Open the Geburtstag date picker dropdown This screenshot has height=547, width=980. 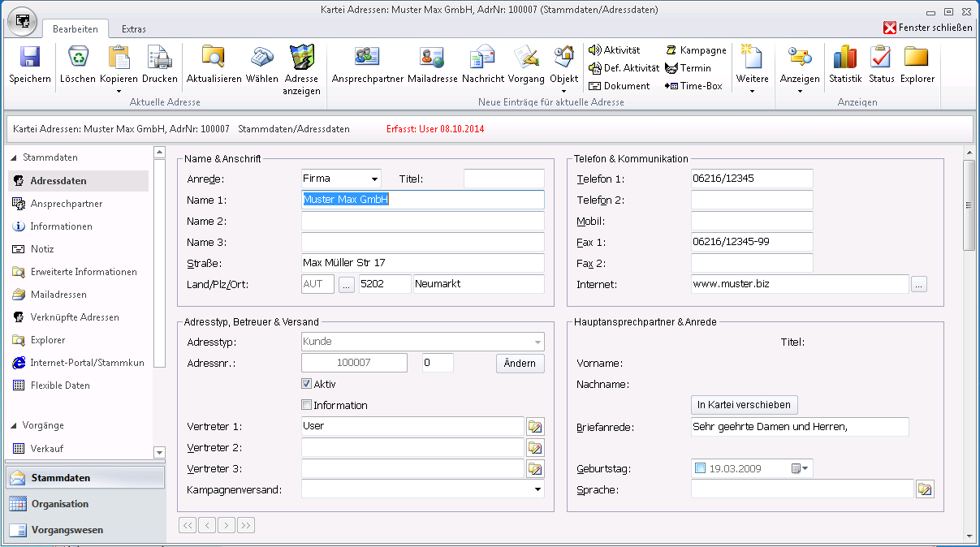[x=801, y=468]
